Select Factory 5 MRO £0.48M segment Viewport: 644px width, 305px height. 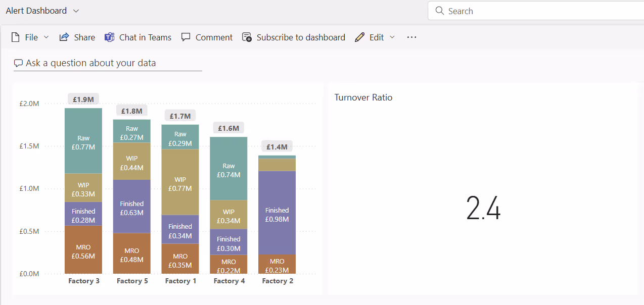[132, 253]
